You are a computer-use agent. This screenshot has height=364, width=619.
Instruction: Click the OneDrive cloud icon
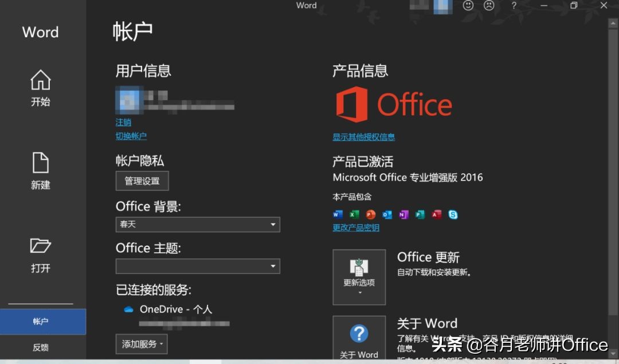pyautogui.click(x=129, y=310)
